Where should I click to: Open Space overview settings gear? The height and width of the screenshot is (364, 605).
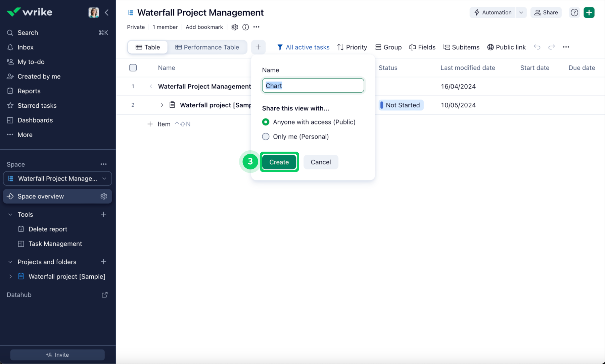[x=104, y=196]
